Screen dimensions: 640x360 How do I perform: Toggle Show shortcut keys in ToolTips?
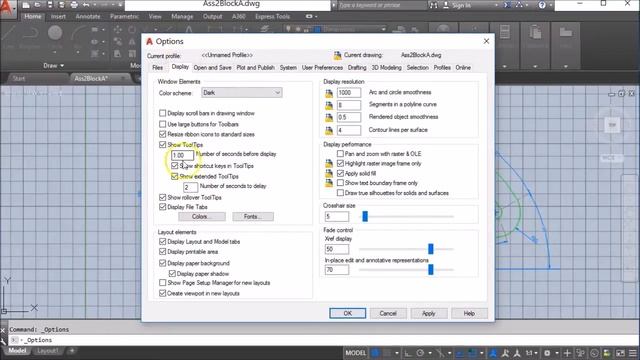(x=175, y=165)
